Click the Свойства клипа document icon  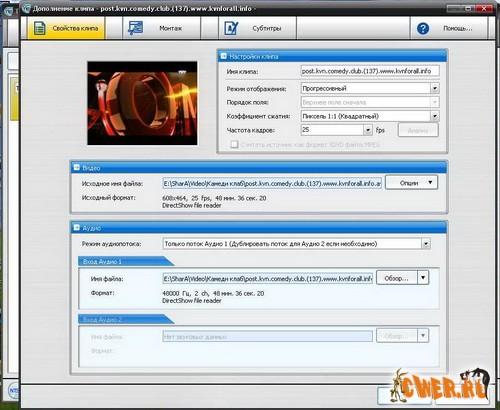(40, 29)
